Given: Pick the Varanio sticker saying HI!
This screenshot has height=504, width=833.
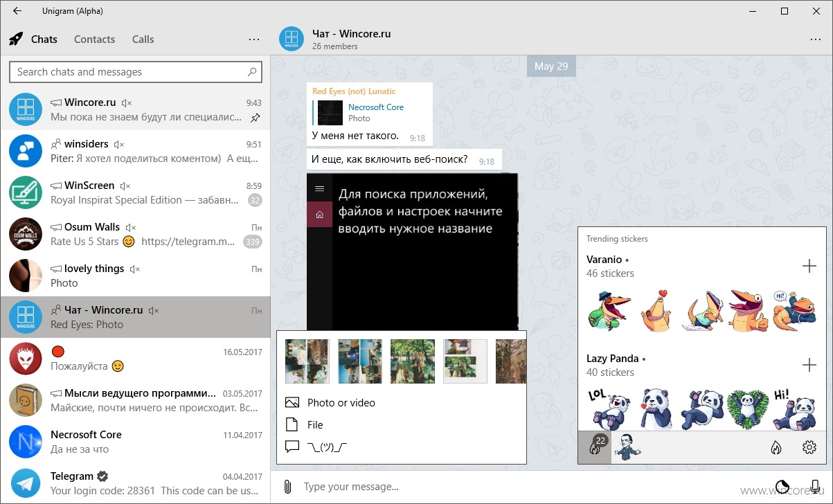Looking at the screenshot, I should (x=795, y=310).
